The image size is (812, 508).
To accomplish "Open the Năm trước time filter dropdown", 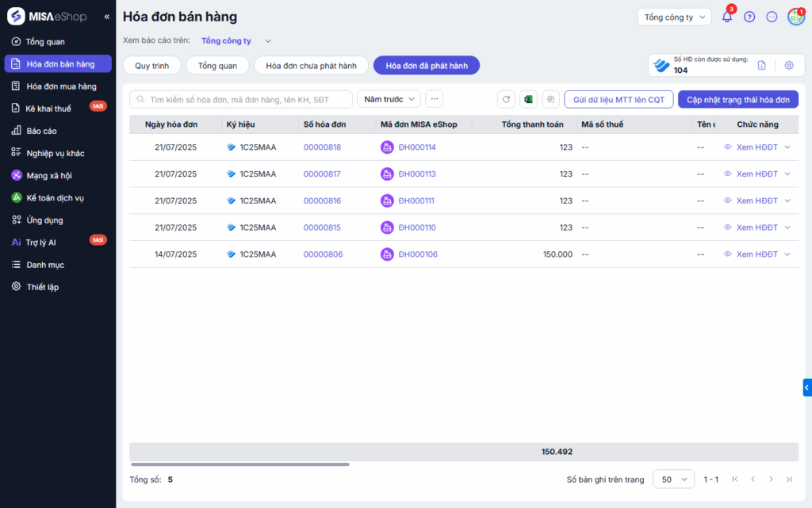I will point(389,99).
